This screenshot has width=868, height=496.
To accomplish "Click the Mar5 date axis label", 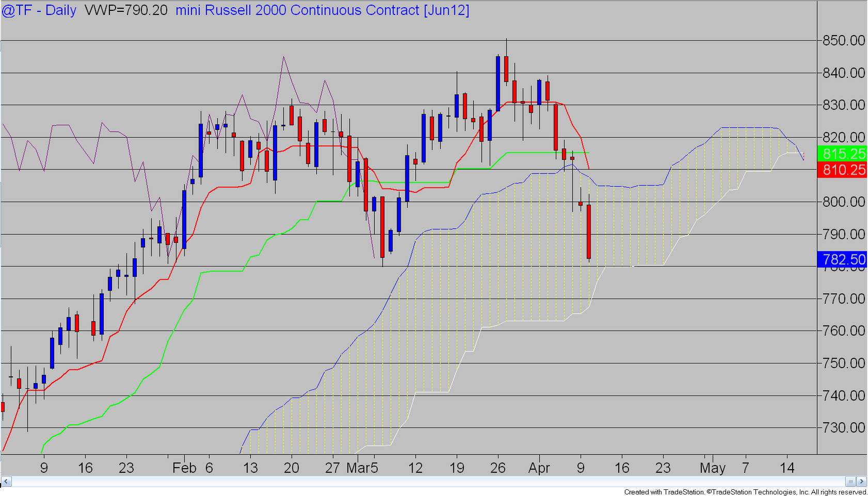I will [362, 468].
